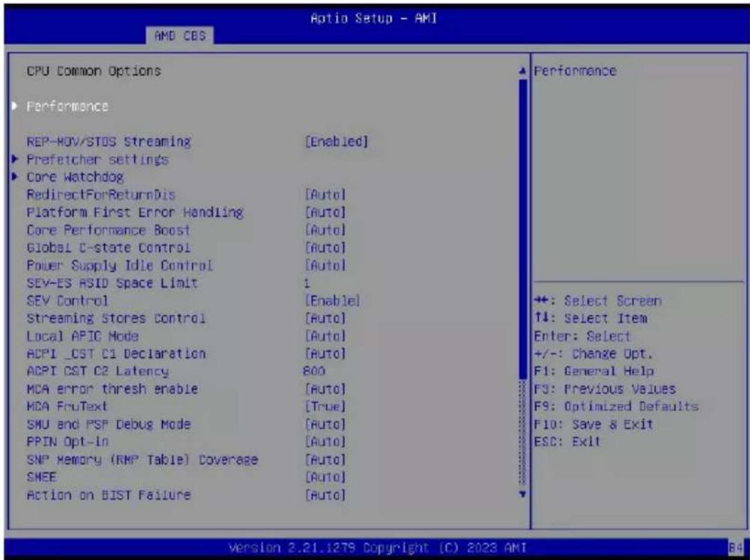This screenshot has width=750, height=560.
Task: Select SEV-ES ASID Space Limit label
Action: click(x=112, y=283)
